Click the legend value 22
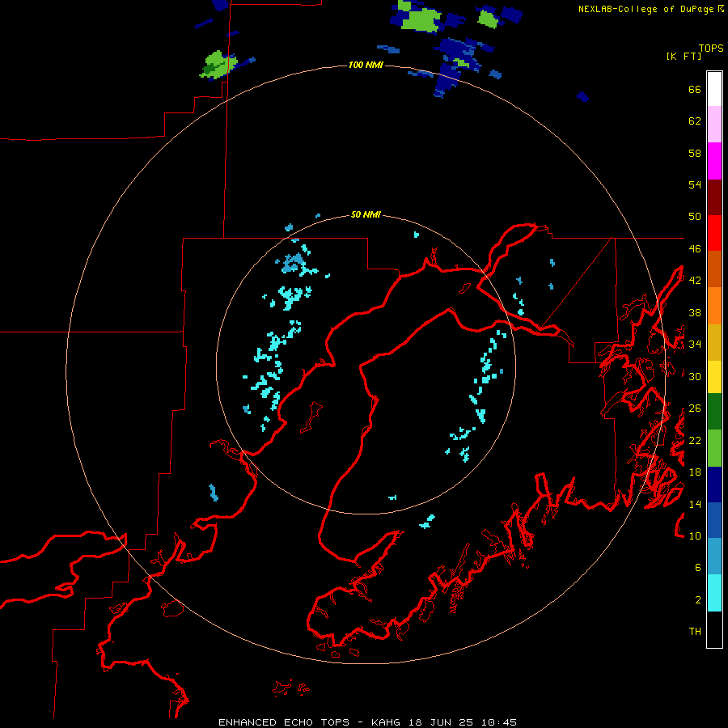728x728 pixels. [x=695, y=440]
